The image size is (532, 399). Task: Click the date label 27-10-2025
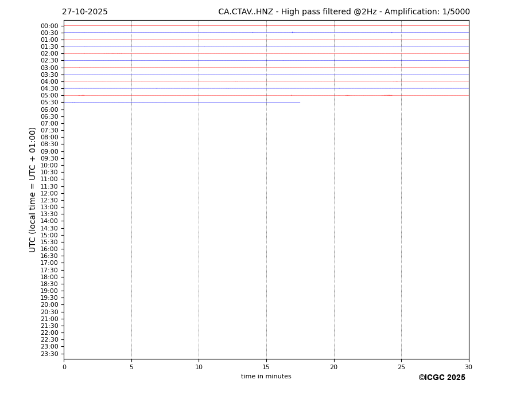(x=84, y=12)
